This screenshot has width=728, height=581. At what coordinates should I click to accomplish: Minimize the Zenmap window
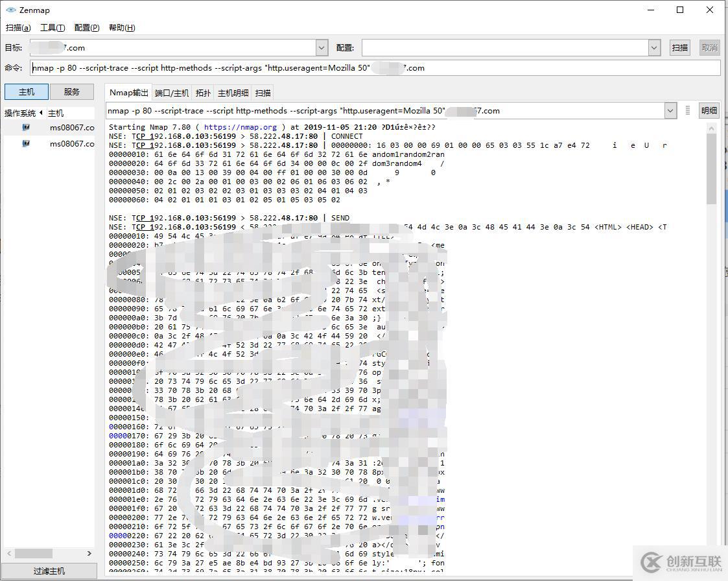pos(651,10)
